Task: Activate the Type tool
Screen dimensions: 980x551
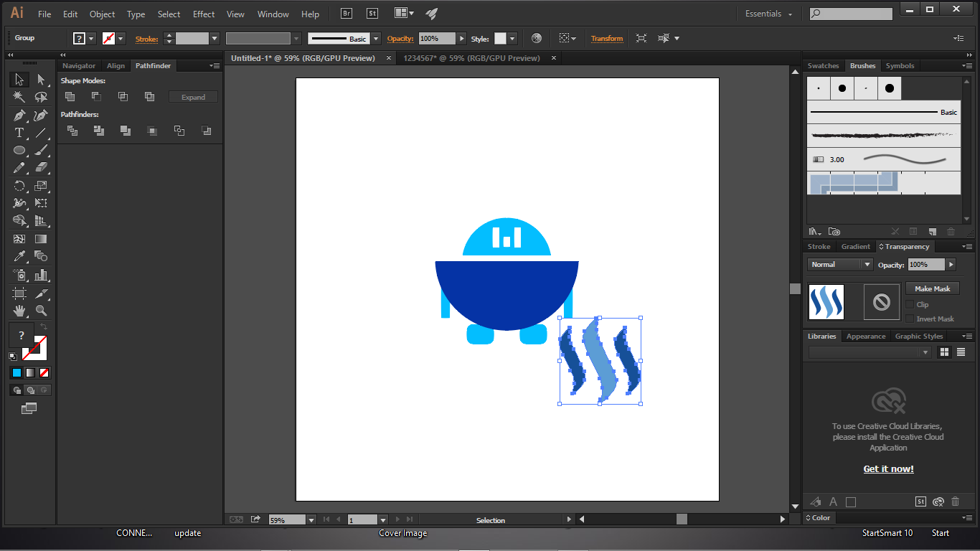Action: pyautogui.click(x=19, y=133)
